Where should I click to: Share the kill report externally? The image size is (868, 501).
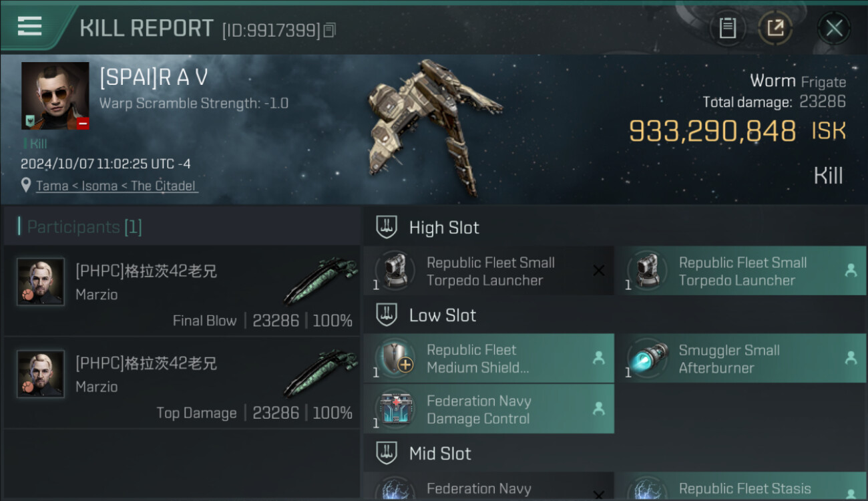point(775,28)
